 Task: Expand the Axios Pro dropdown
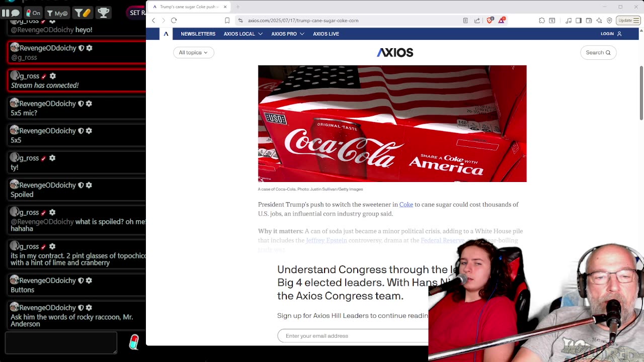(x=288, y=34)
